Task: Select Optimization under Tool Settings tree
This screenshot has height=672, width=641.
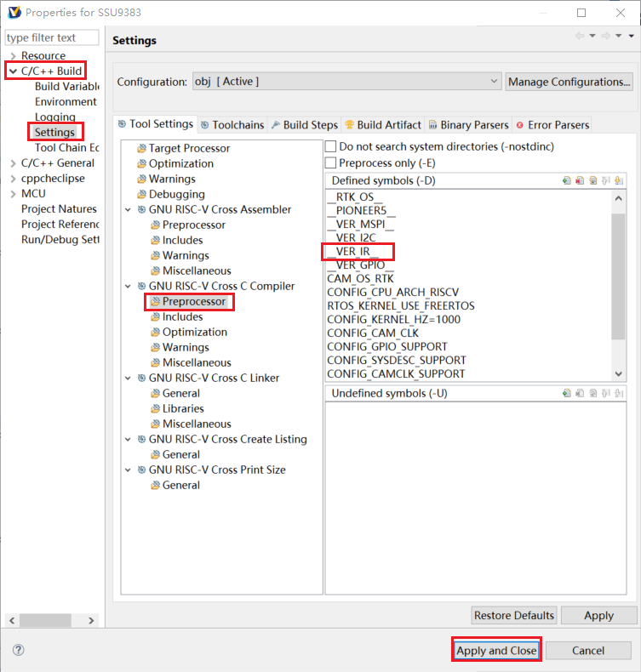Action: tap(180, 163)
